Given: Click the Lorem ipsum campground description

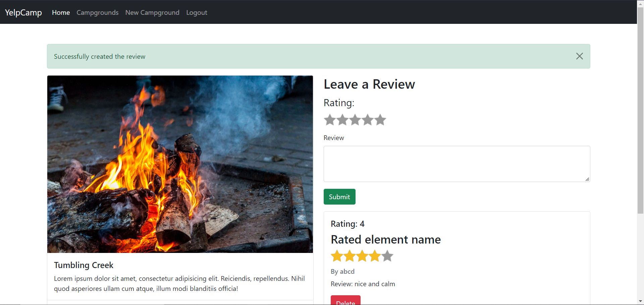Looking at the screenshot, I should [179, 284].
